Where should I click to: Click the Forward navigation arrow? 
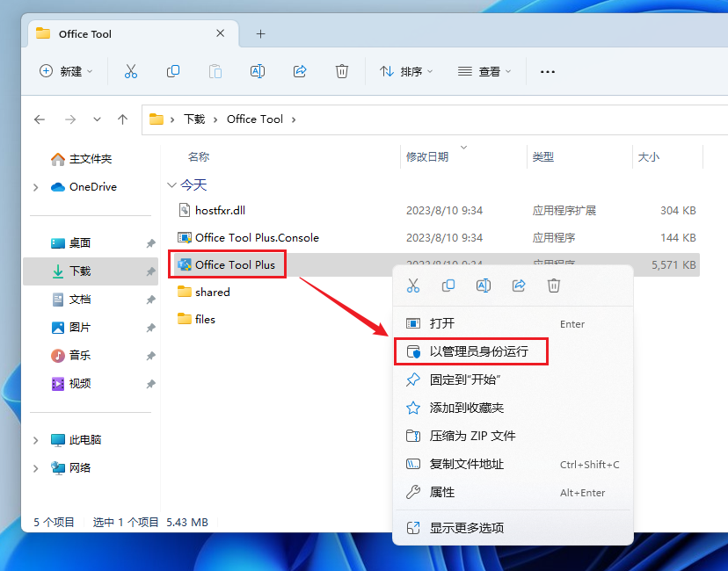point(70,119)
